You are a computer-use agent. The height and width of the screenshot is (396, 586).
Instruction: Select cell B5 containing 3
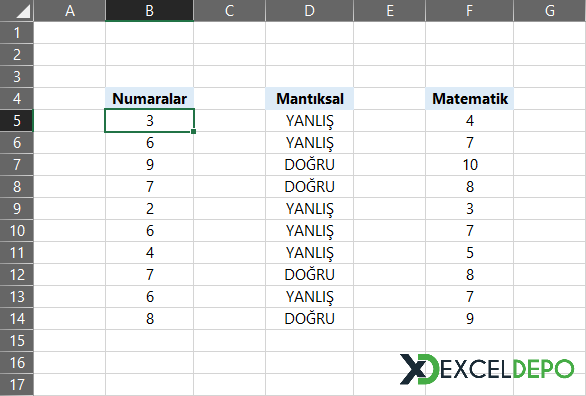[x=149, y=121]
